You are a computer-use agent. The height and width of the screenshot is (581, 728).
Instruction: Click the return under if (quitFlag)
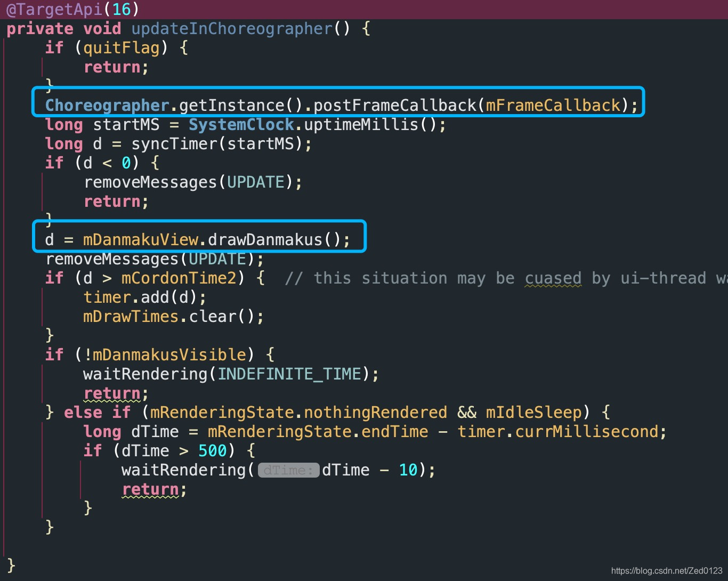pos(112,67)
